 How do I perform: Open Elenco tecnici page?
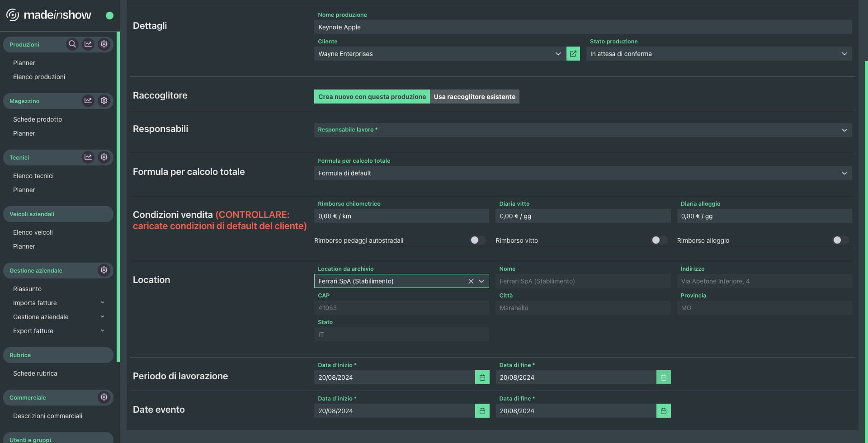[33, 176]
